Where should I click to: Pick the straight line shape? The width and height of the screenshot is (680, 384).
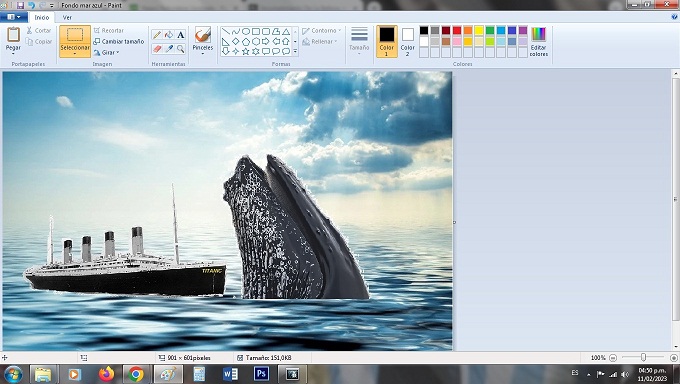tap(226, 32)
